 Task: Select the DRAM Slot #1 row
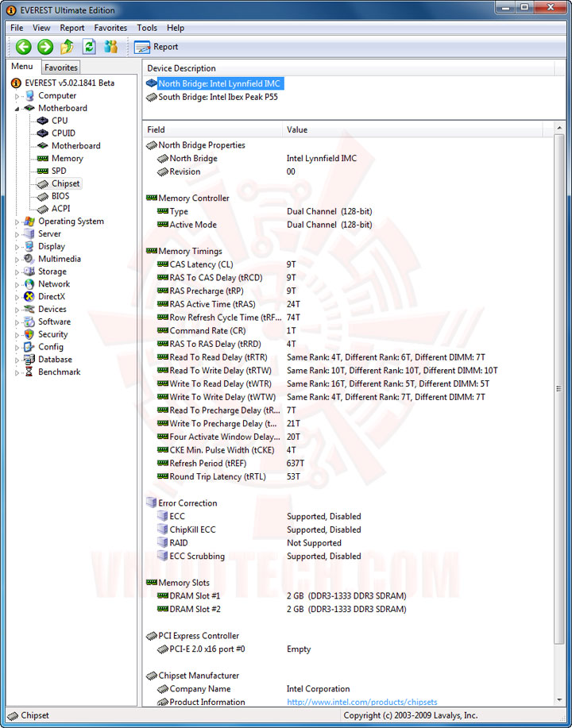coord(349,595)
